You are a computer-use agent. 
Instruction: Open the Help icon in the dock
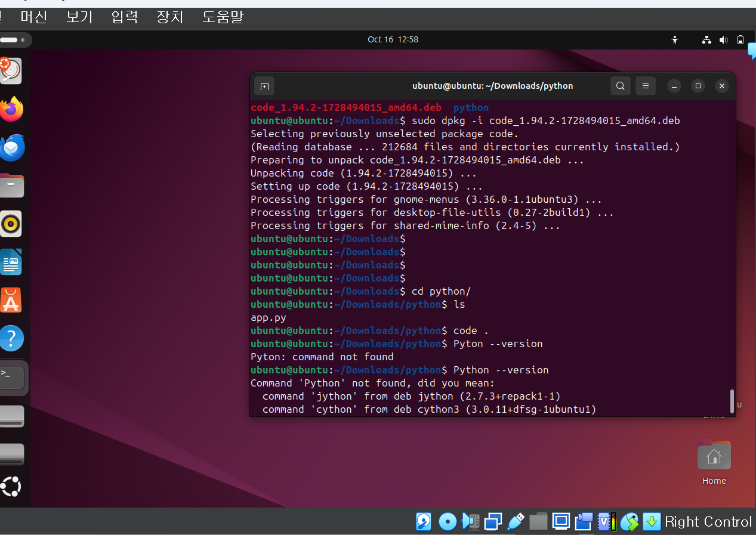11,338
